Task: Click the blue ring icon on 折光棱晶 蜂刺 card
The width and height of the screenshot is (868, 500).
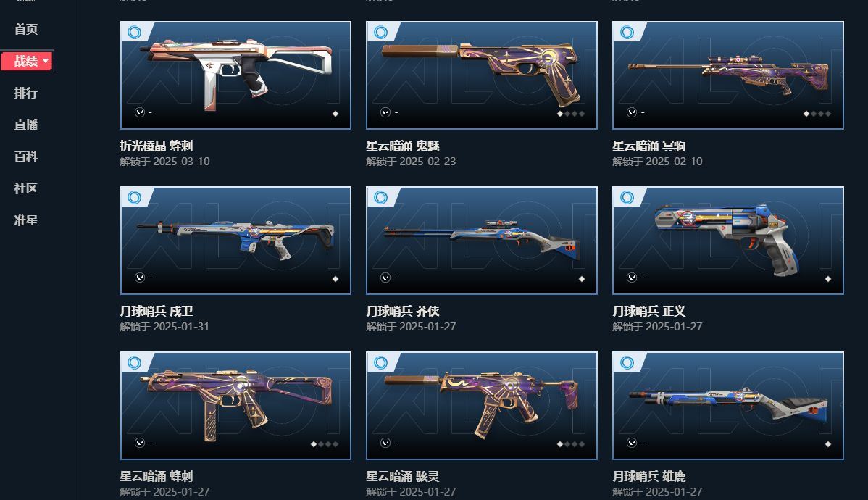Action: tap(135, 32)
